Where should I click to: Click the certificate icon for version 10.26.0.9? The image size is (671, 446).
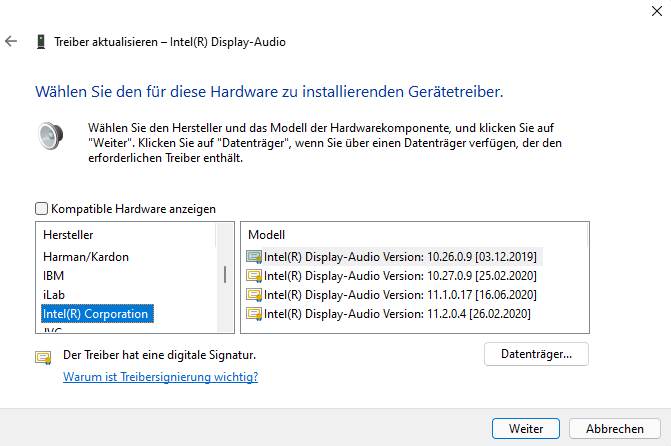coord(254,257)
